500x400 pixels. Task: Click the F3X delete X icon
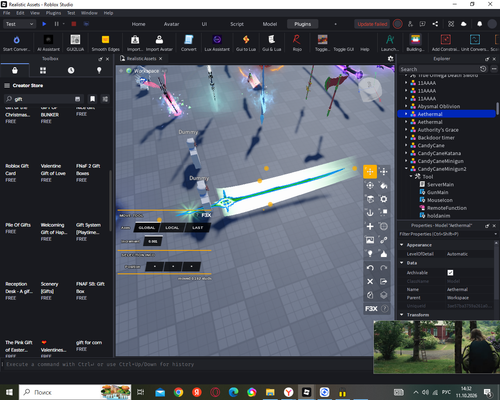pyautogui.click(x=370, y=282)
